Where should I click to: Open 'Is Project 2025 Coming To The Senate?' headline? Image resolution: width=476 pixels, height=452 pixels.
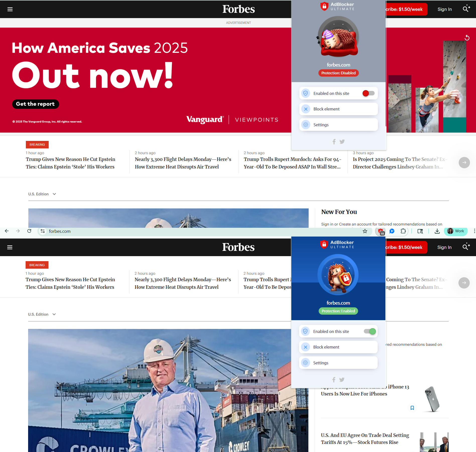(x=400, y=163)
